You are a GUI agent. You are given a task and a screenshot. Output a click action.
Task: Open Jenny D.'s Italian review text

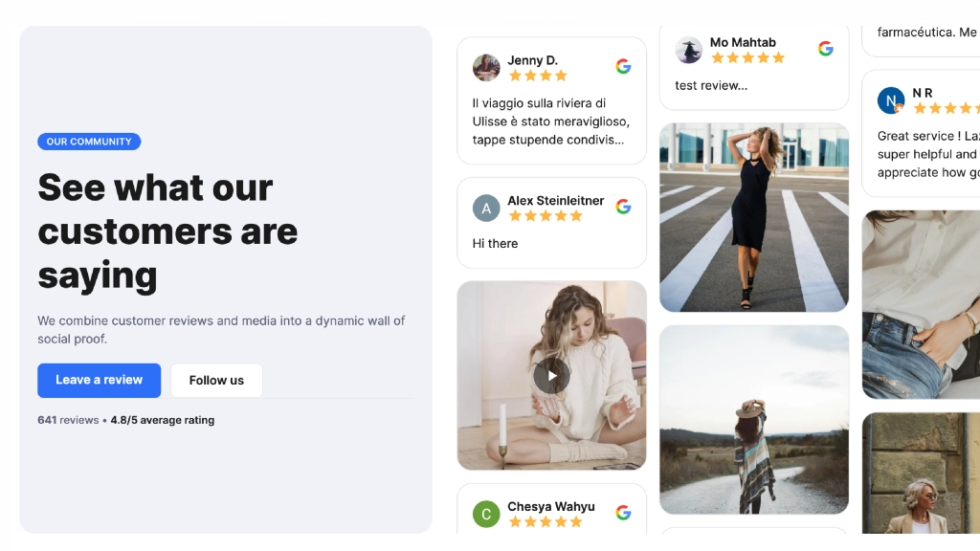tap(550, 121)
